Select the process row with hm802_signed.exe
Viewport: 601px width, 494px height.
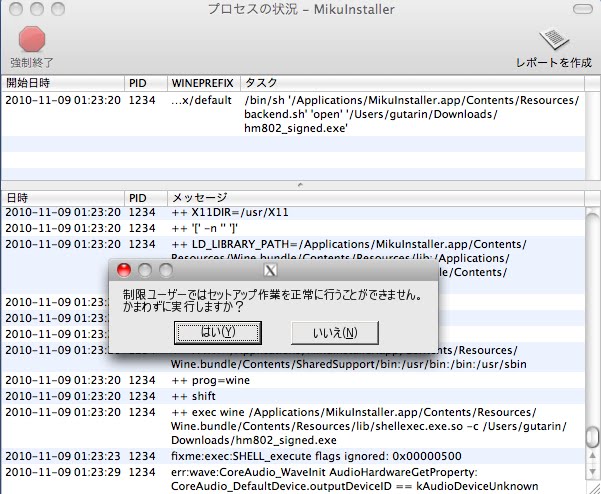pos(293,114)
